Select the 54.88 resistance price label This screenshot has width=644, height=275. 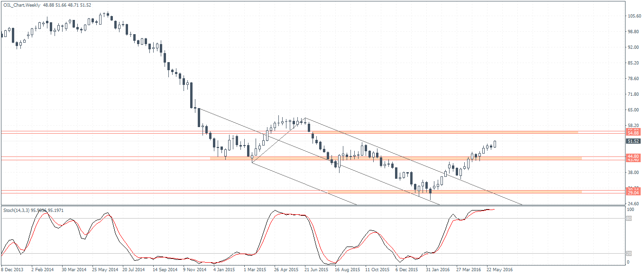click(x=634, y=133)
